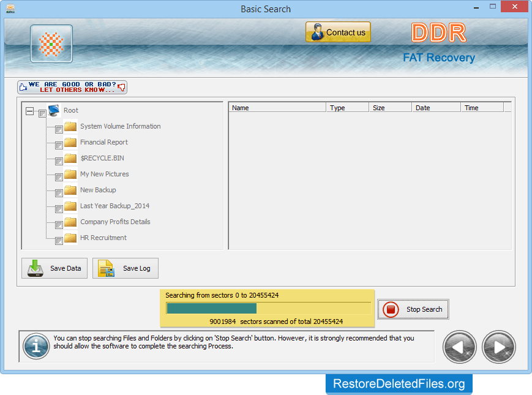Click the Save Log document icon
532x395 pixels.
tap(106, 268)
